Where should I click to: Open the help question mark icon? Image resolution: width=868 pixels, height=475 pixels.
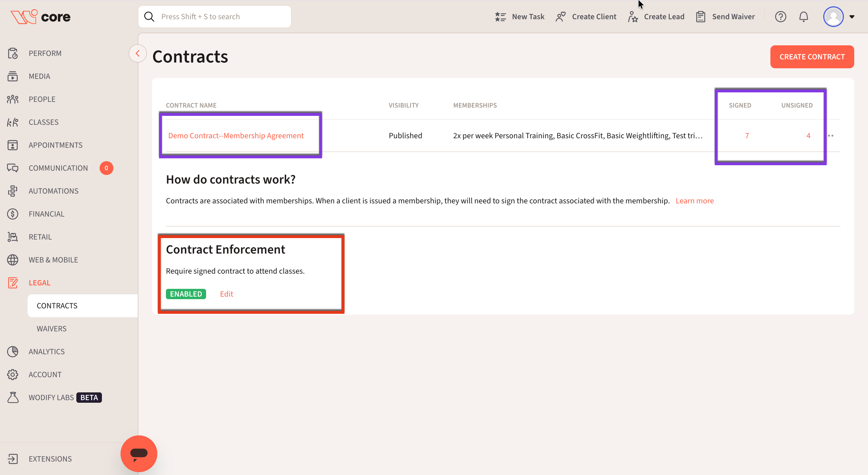click(780, 17)
